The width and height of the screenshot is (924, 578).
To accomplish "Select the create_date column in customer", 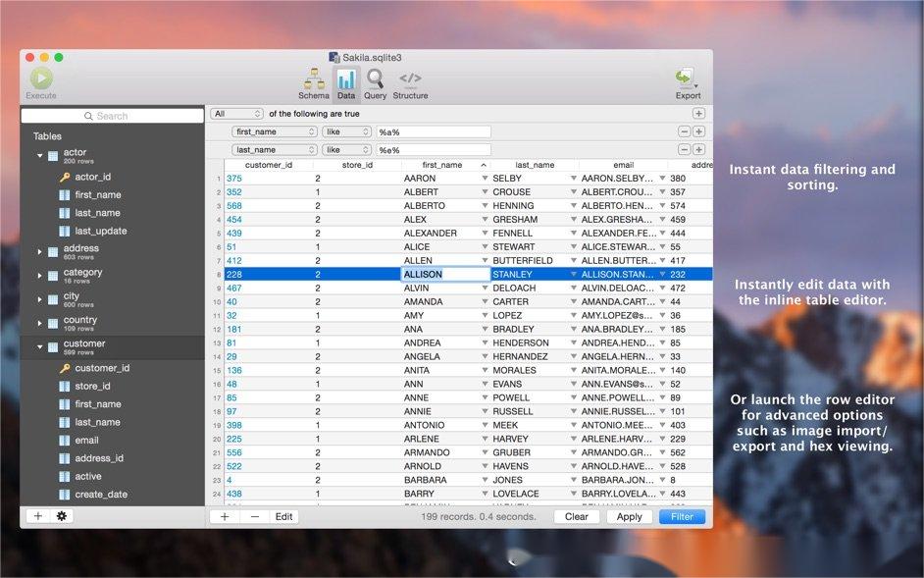I will [101, 495].
